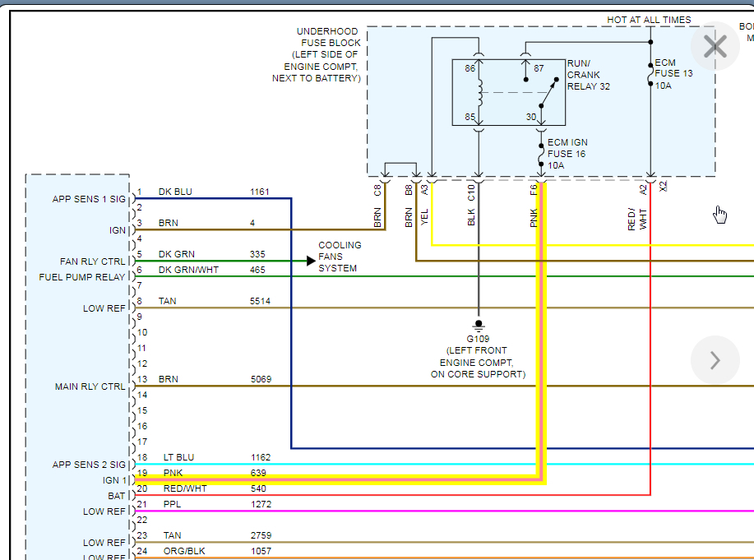Click the FUEL PUMP RELAY pin label
754x560 pixels.
click(82, 277)
